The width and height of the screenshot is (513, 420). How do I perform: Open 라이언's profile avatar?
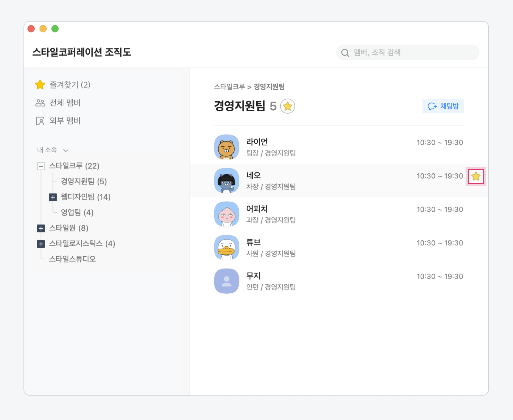pyautogui.click(x=226, y=147)
